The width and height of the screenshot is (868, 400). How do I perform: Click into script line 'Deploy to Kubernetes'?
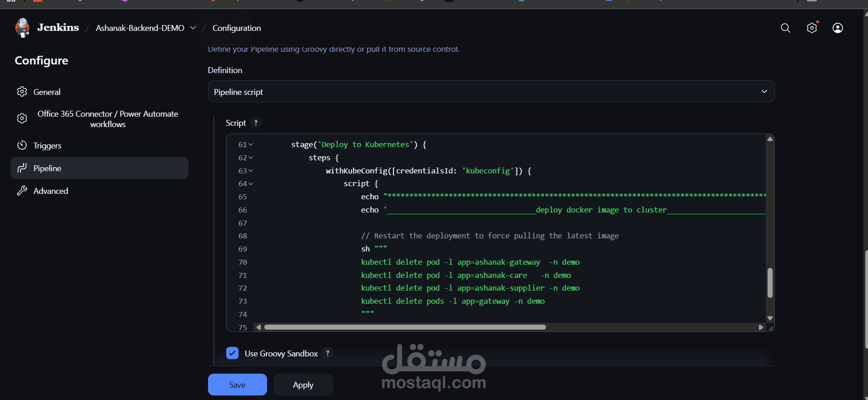pyautogui.click(x=358, y=144)
